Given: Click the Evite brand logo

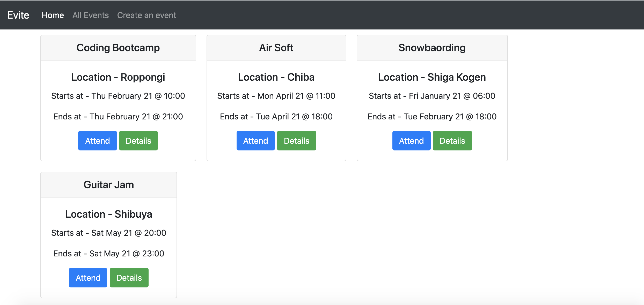Looking at the screenshot, I should point(18,15).
